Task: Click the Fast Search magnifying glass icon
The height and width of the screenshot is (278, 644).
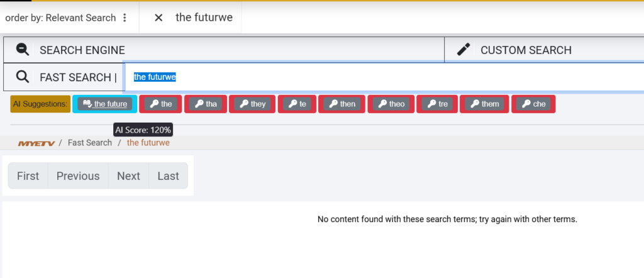Action: tap(23, 77)
